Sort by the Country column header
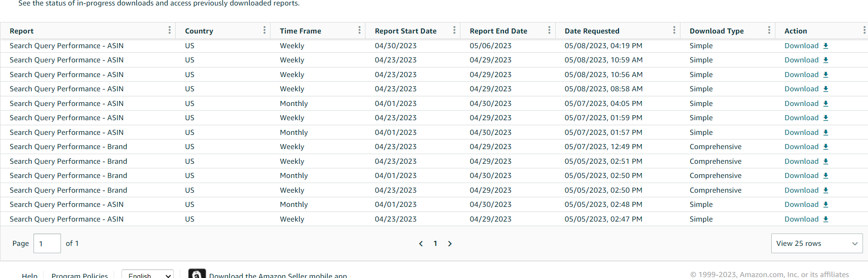 pyautogui.click(x=199, y=31)
